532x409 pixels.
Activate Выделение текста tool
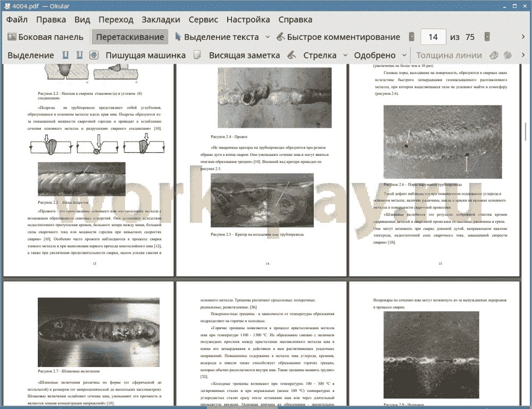point(217,37)
